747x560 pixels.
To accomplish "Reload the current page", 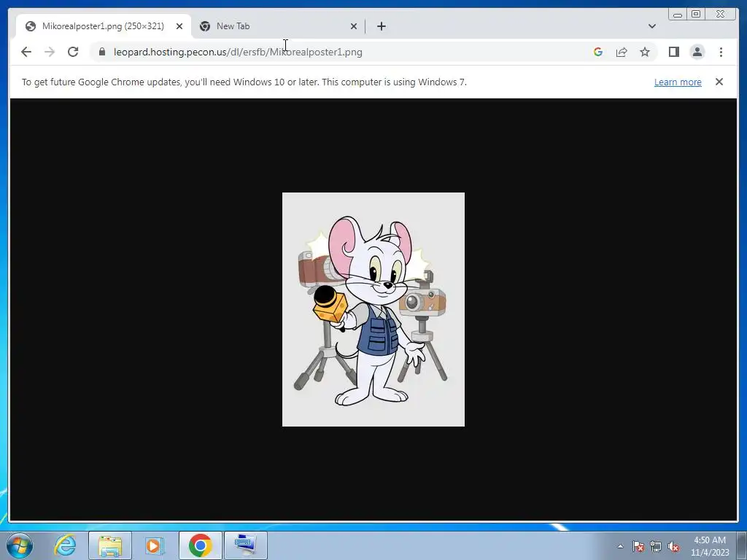I will 73,52.
